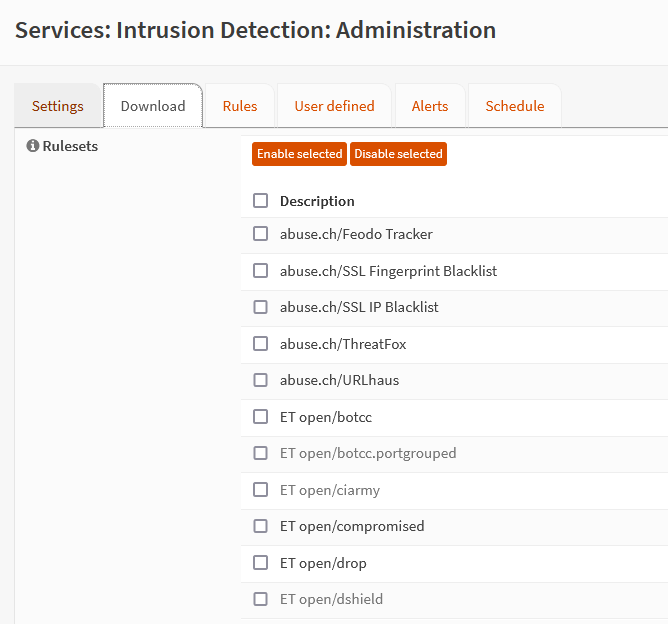Switch to the Rules tab
This screenshot has width=668, height=624.
[240, 106]
